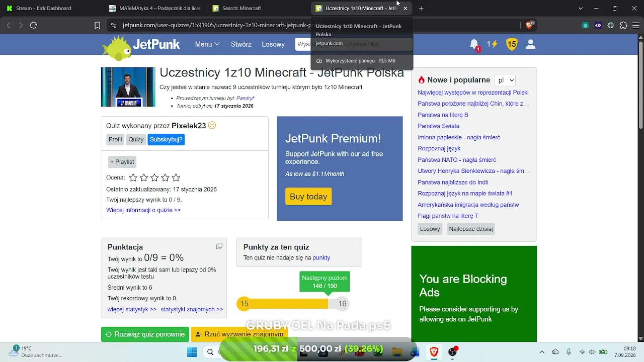The width and height of the screenshot is (644, 362).
Task: Open Więcej informacji o quizie link
Action: pyautogui.click(x=143, y=210)
